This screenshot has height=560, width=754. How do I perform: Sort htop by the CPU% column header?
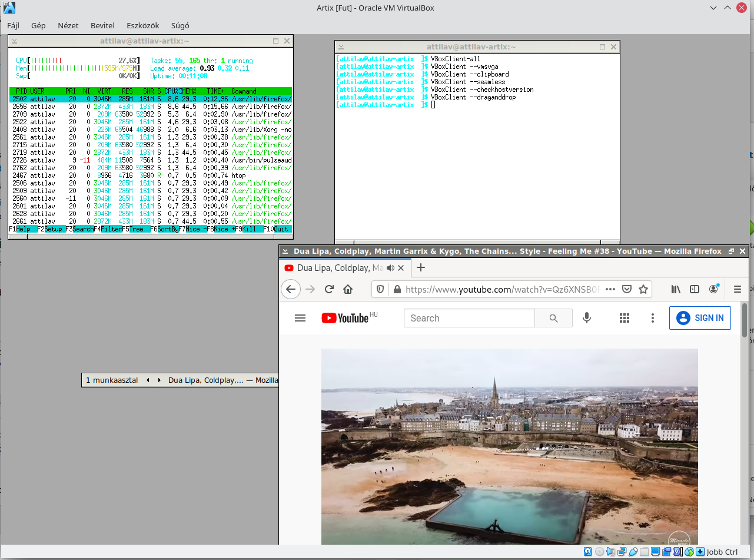point(172,91)
